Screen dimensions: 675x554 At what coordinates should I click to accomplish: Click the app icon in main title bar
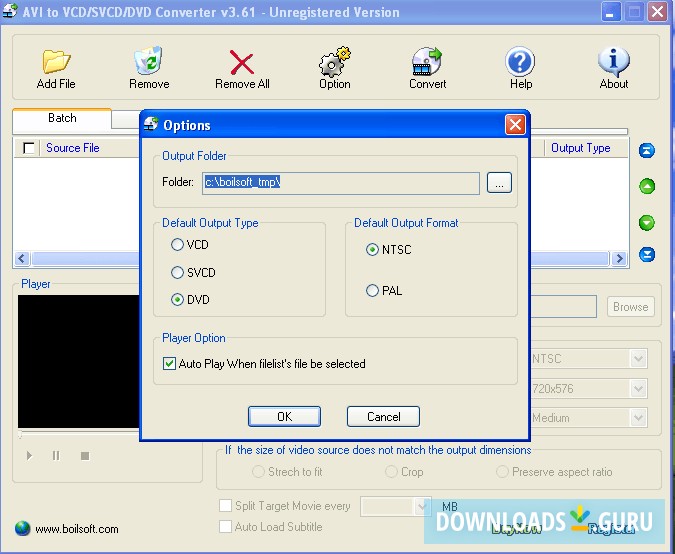tap(10, 11)
